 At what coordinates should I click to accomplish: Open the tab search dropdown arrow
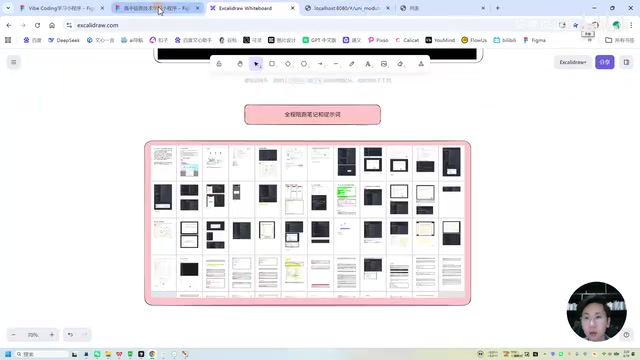(x=8, y=8)
